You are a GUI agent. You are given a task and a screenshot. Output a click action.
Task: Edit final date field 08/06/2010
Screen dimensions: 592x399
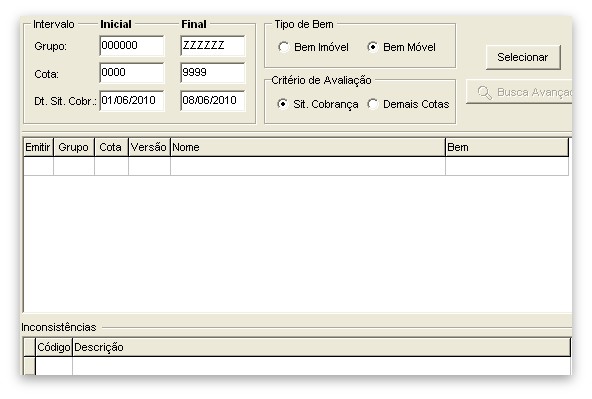213,100
